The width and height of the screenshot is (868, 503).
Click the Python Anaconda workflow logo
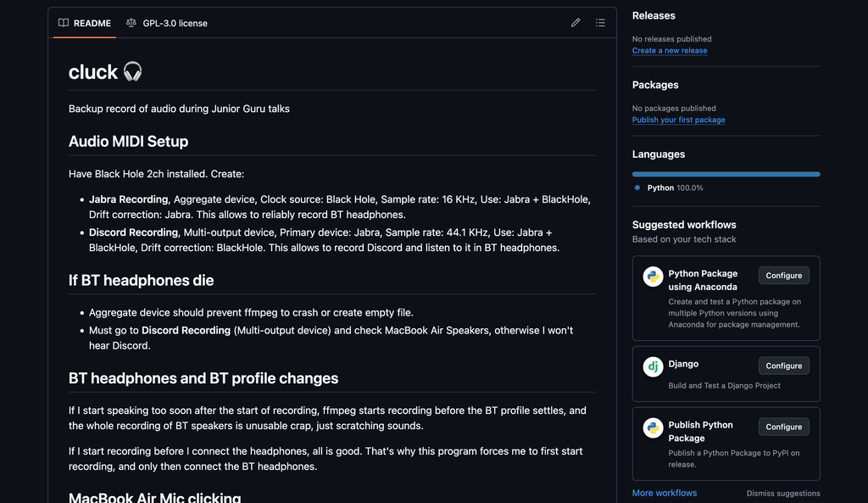[654, 276]
